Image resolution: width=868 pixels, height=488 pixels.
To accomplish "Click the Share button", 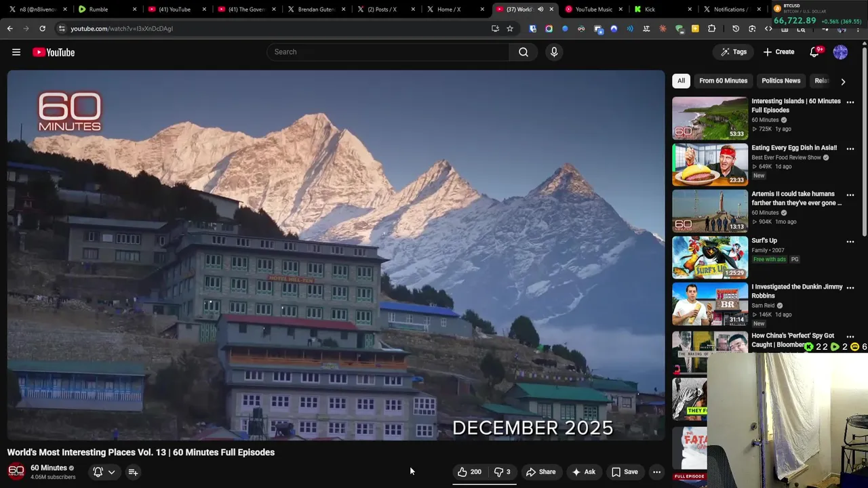I will pos(541,472).
